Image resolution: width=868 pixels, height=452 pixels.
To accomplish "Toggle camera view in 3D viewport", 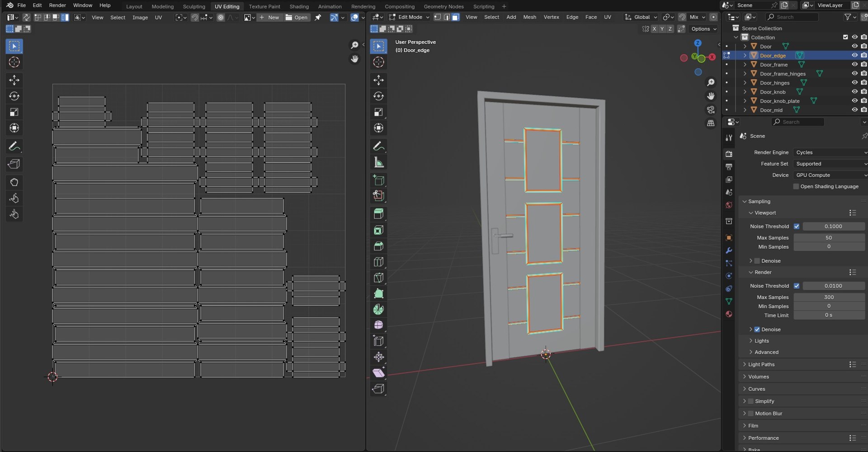I will tap(711, 110).
